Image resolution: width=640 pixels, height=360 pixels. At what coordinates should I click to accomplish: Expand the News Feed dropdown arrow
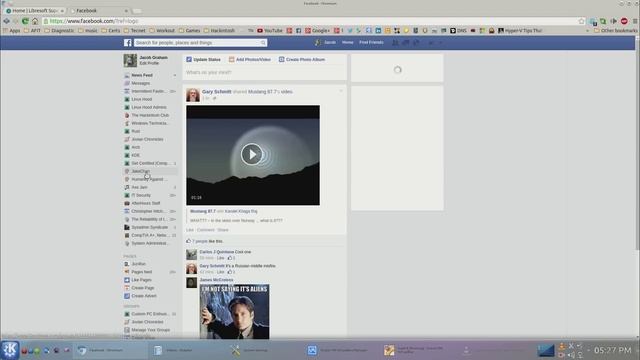175,75
